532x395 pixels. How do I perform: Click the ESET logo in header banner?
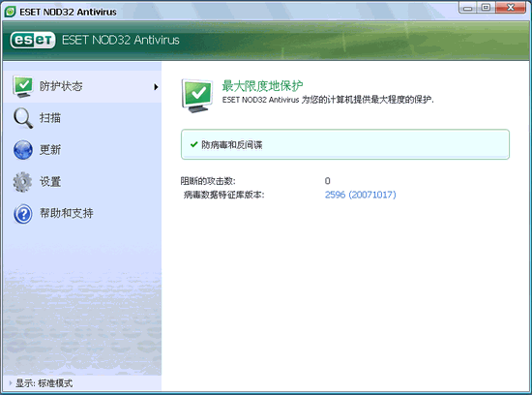click(33, 40)
